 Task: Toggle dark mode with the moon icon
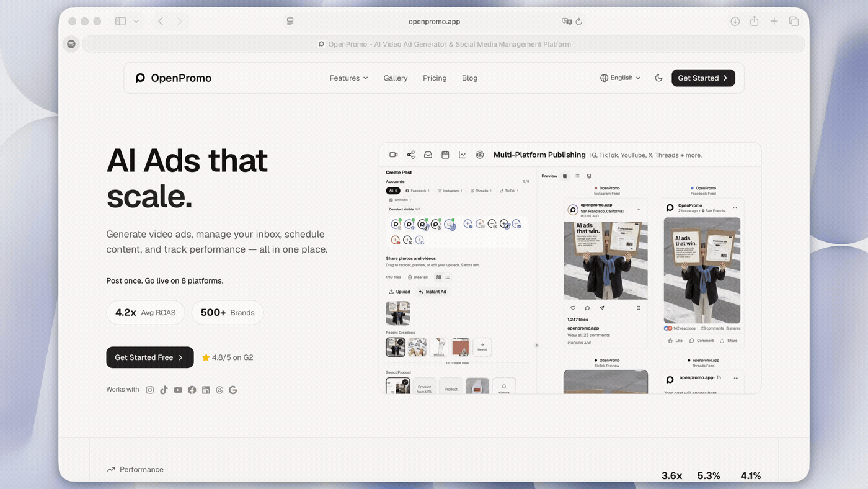[658, 78]
